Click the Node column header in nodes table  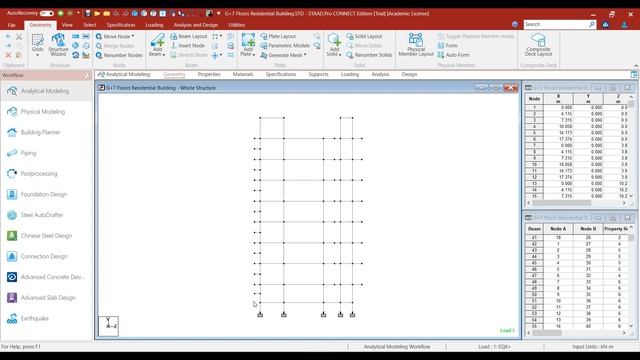point(534,99)
